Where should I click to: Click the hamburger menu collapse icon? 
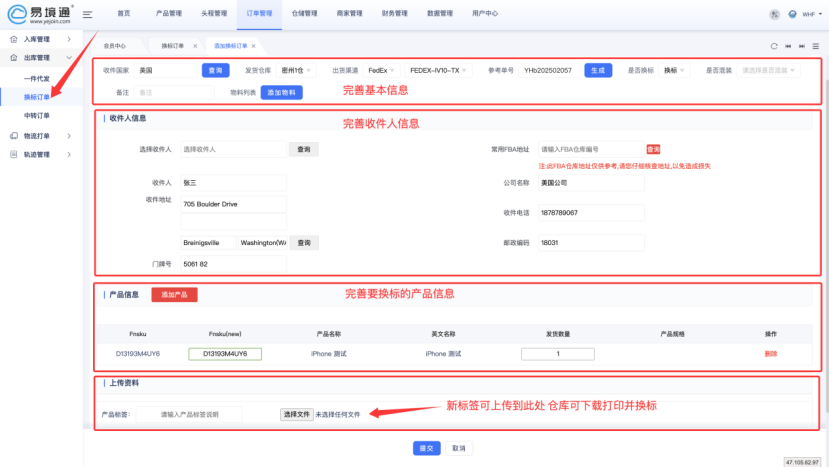click(x=88, y=14)
